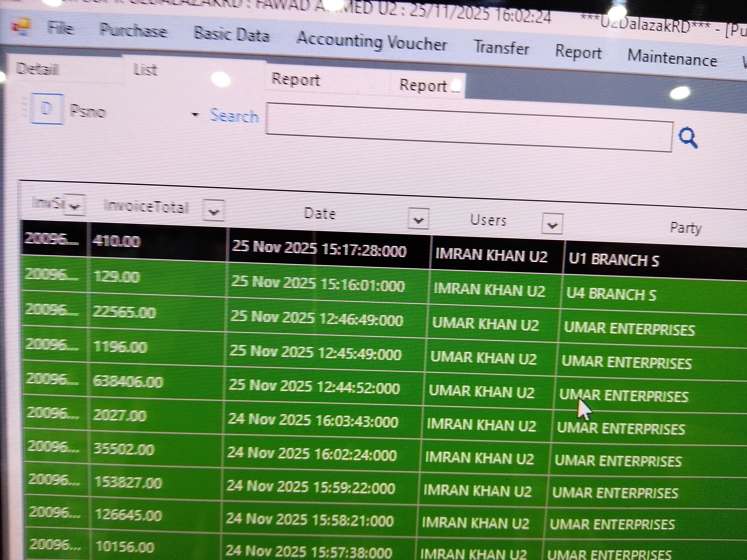Select the U4 BRANCH S party row

click(611, 294)
